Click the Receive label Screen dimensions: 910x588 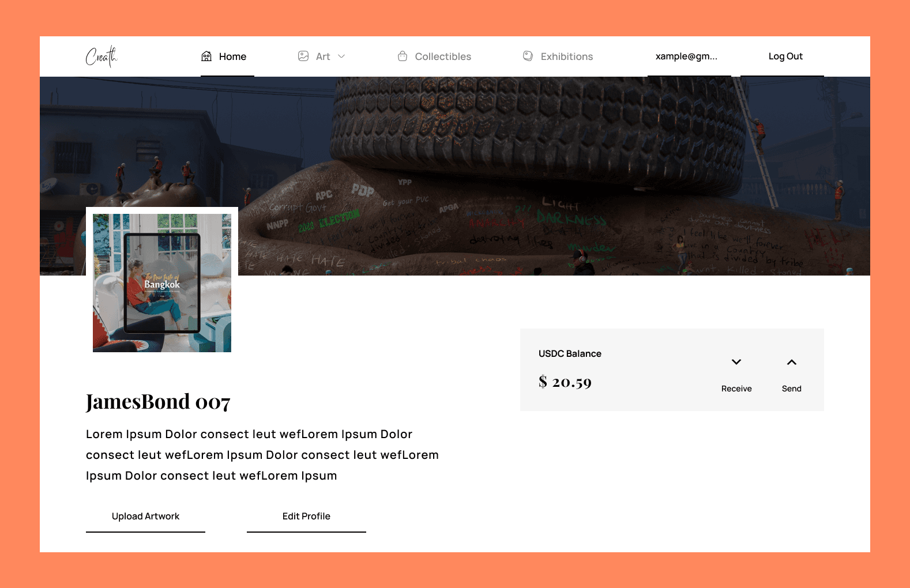(736, 389)
